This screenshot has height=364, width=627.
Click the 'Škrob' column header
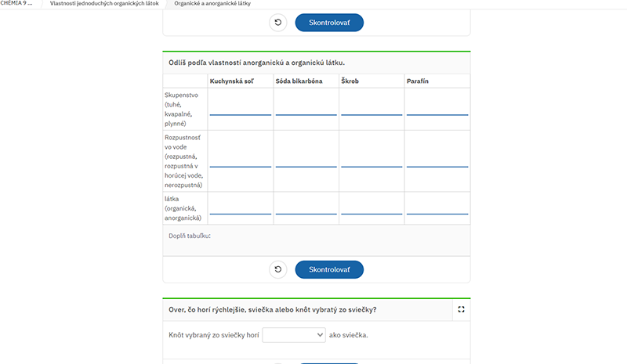coord(350,81)
